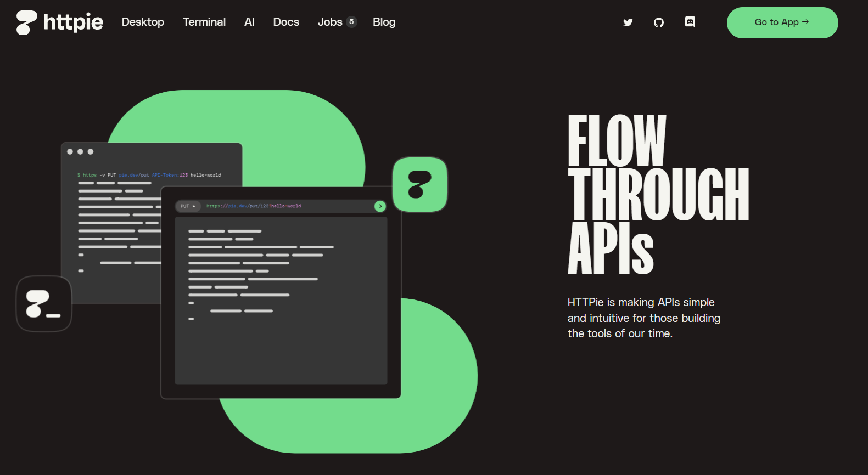The width and height of the screenshot is (868, 475).
Task: Click the 'HTTPie is making APIs simple' paragraph
Action: [x=644, y=318]
